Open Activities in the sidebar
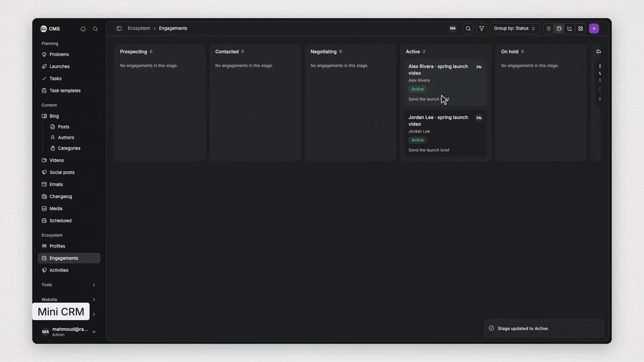The width and height of the screenshot is (644, 362). tap(69, 270)
